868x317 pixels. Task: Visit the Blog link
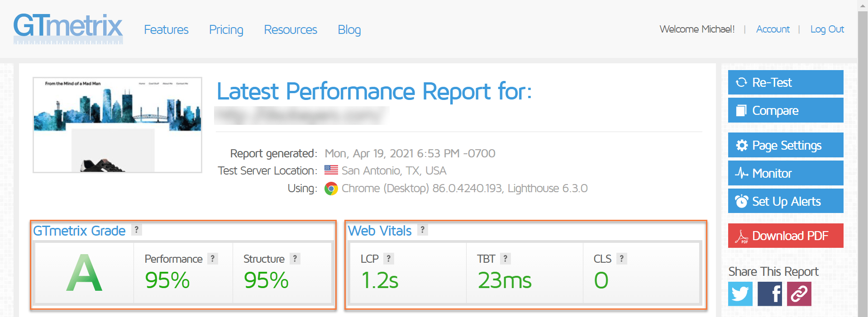(x=349, y=30)
